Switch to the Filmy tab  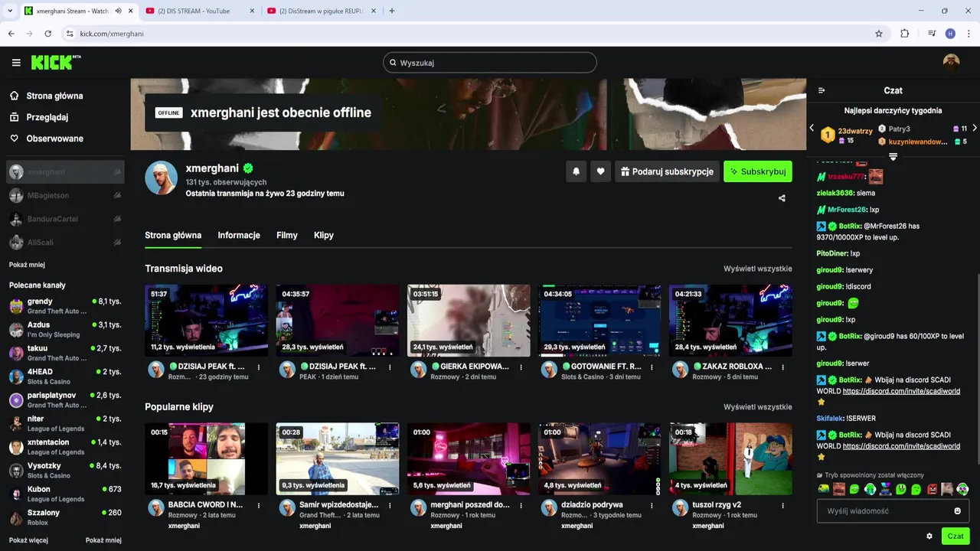pyautogui.click(x=287, y=235)
